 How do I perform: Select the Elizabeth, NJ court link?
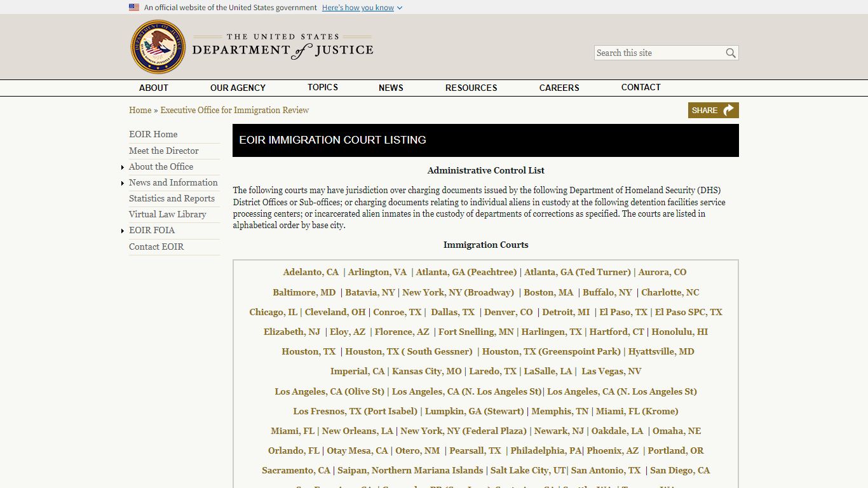point(292,332)
